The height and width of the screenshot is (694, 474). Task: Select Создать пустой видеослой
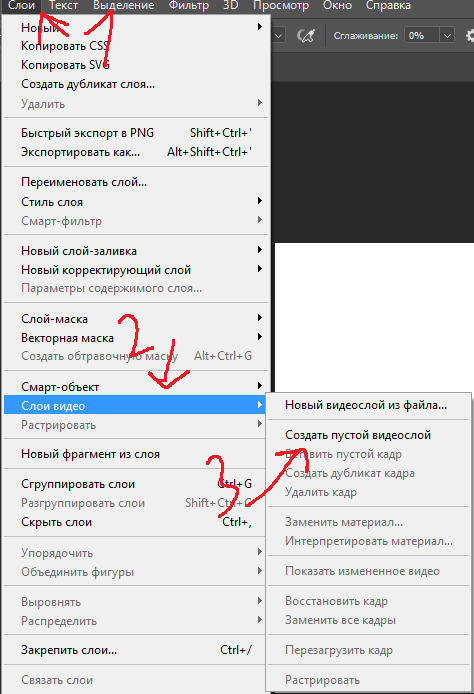click(x=358, y=435)
